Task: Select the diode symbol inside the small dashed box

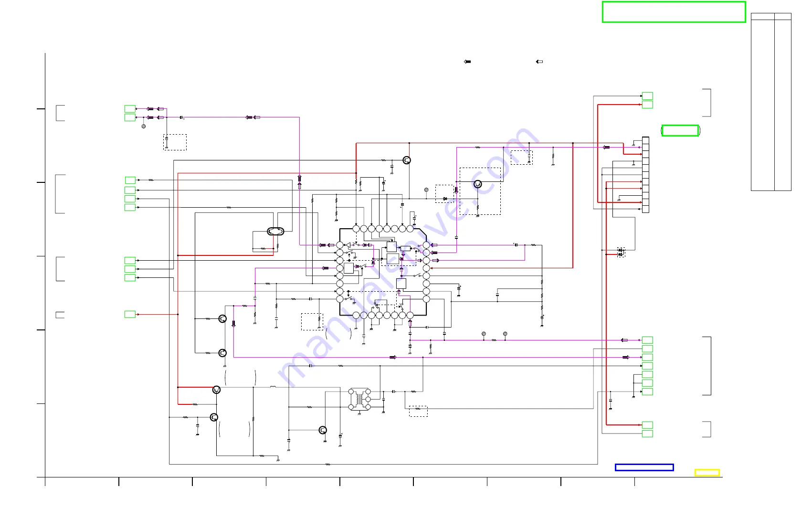Action: [445, 199]
